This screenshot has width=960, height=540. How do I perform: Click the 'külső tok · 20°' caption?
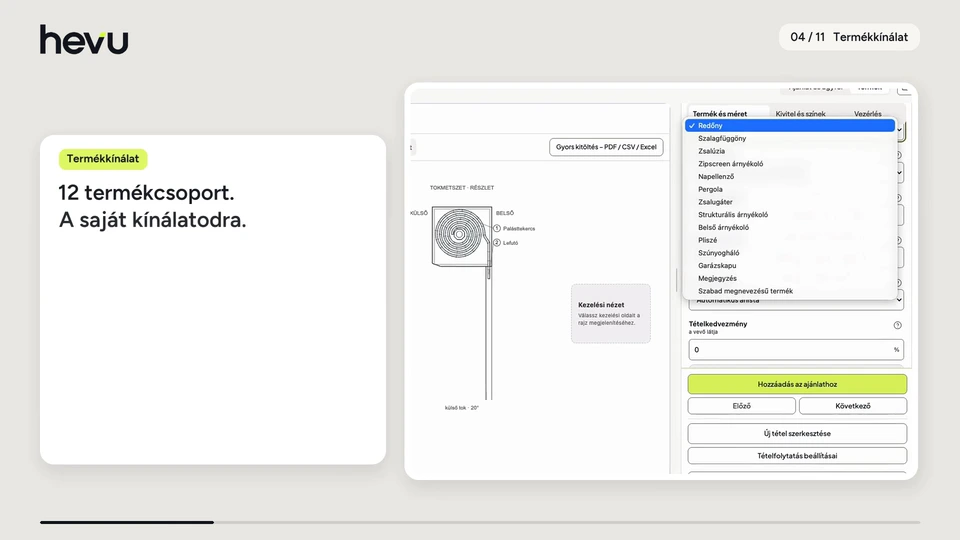coord(462,408)
